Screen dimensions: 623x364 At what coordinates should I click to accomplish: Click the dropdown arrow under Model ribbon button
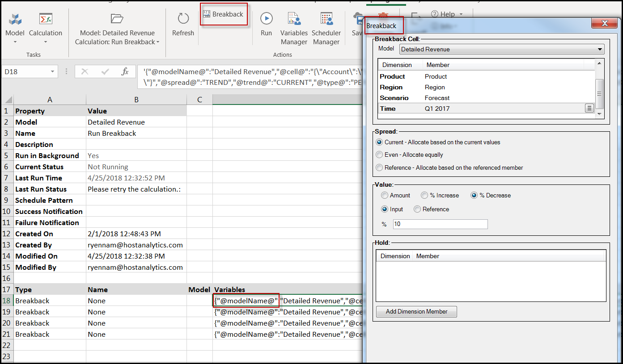point(15,42)
